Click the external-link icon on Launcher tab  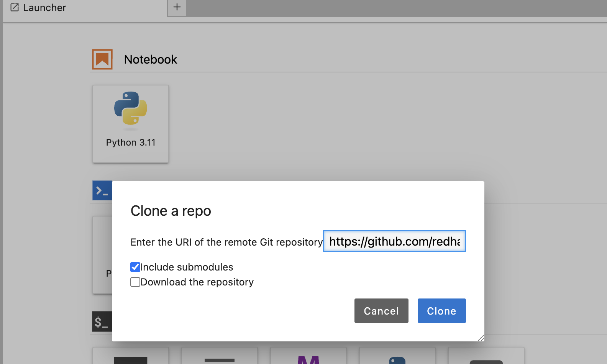(x=15, y=7)
